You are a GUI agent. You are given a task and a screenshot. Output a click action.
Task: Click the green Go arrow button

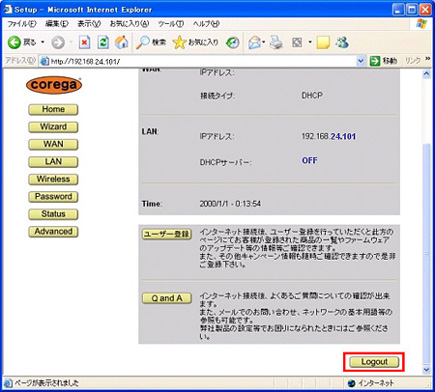[x=375, y=61]
